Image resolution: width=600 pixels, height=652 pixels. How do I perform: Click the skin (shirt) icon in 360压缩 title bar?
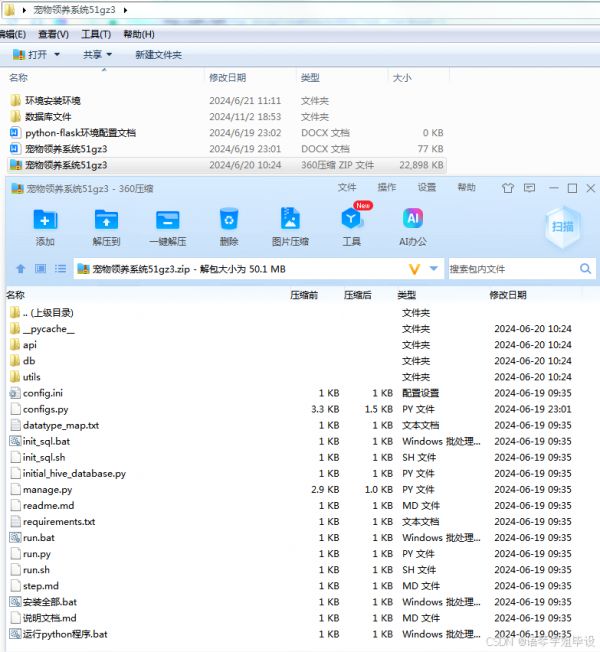pos(508,188)
